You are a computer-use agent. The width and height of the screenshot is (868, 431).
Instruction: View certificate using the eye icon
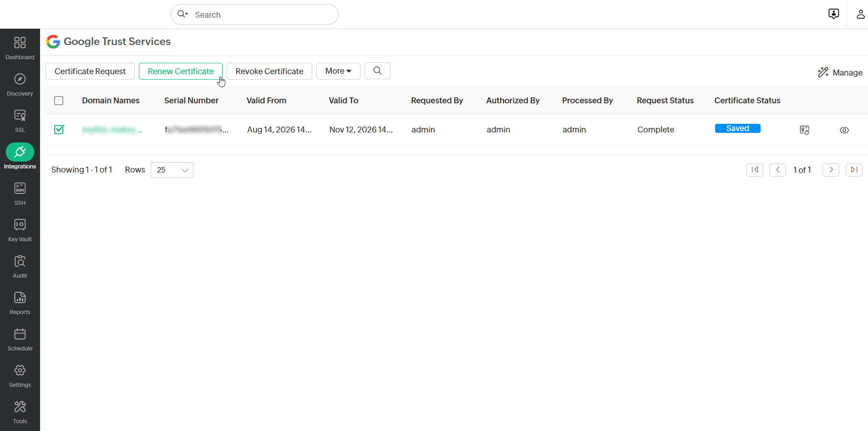click(844, 130)
